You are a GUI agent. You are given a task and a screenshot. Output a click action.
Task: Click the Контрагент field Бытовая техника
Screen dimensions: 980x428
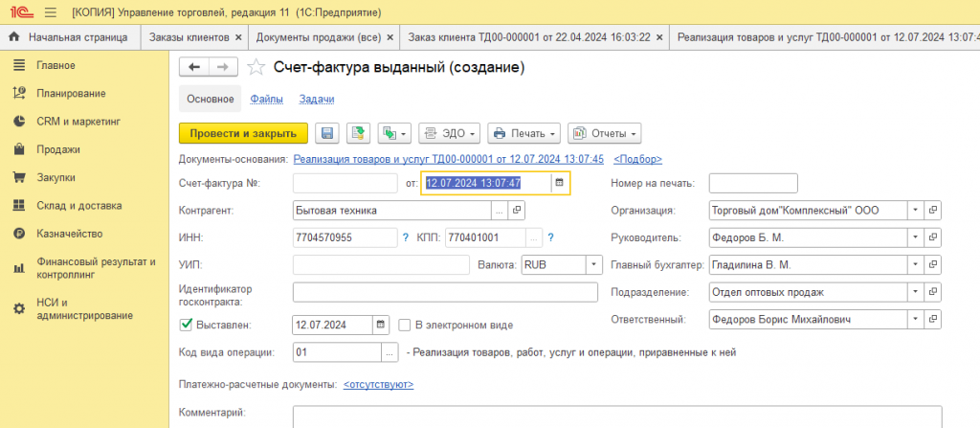(x=392, y=211)
